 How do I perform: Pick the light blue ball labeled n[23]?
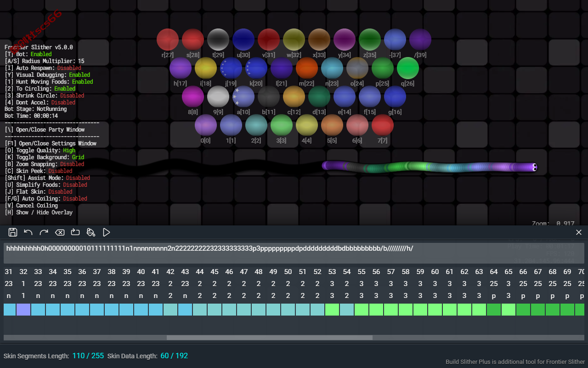pyautogui.click(x=332, y=68)
